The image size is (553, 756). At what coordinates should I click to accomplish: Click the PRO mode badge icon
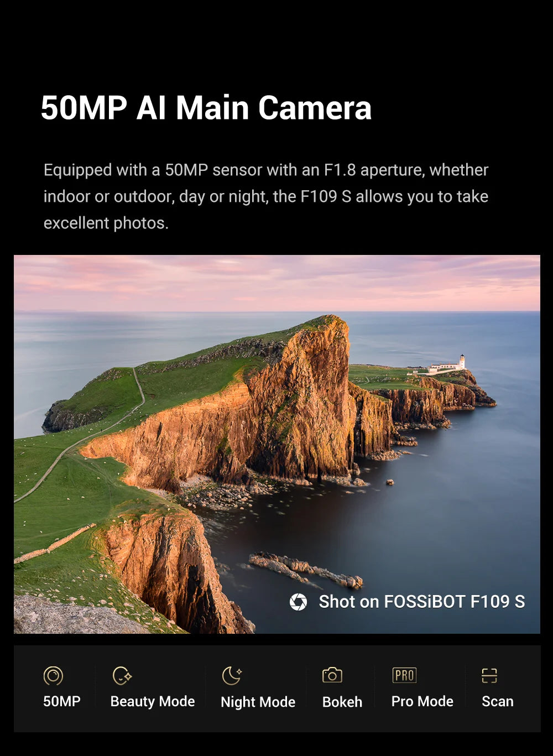[x=404, y=675]
